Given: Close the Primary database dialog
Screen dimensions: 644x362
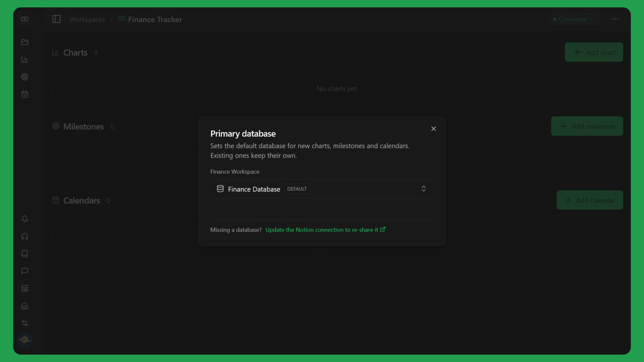Looking at the screenshot, I should [434, 129].
